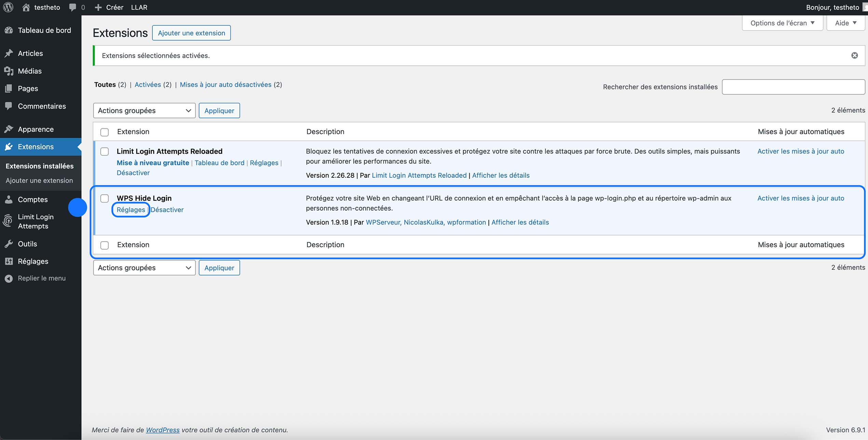The image size is (868, 440).
Task: Open the LLAR menu in the admin bar
Action: pos(139,7)
